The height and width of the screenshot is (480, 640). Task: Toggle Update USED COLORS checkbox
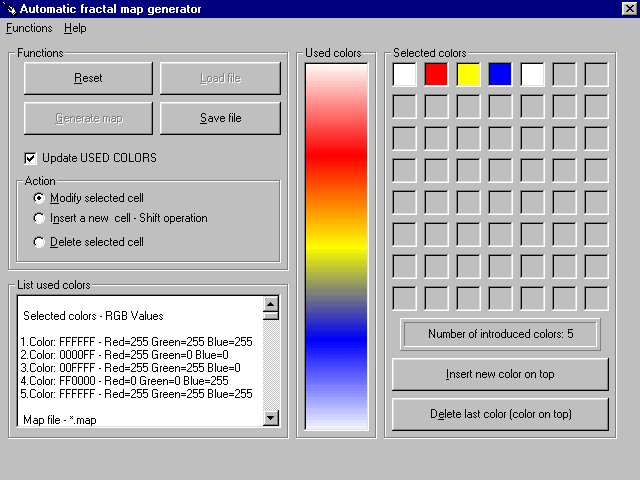(x=30, y=158)
